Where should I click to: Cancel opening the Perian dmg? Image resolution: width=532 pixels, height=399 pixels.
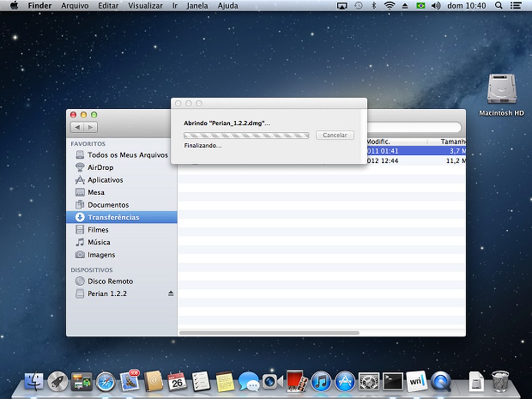click(335, 135)
